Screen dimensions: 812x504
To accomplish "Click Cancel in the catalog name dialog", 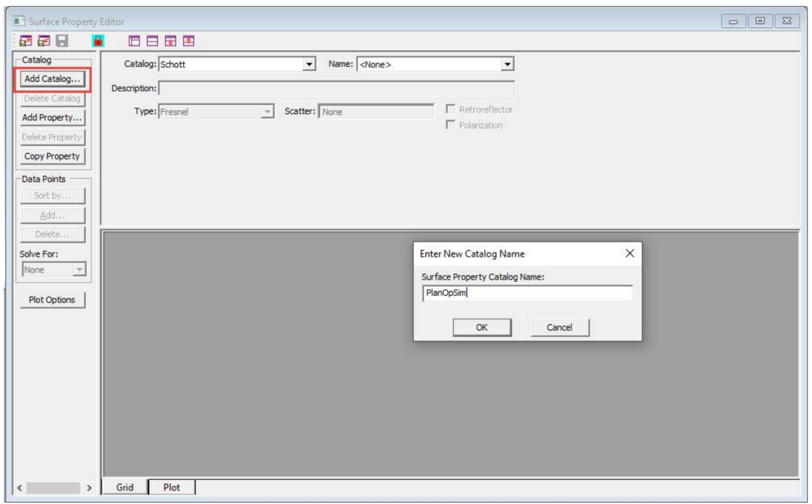I will pos(559,327).
